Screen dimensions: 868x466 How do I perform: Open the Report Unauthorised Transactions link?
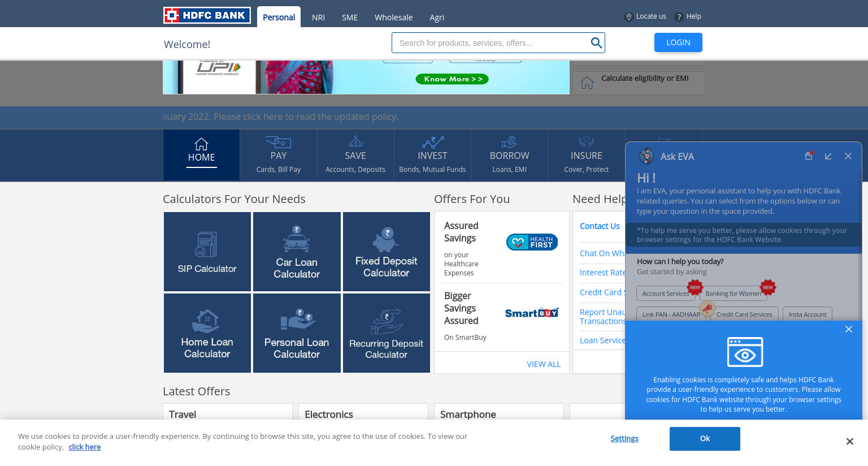[x=602, y=317]
